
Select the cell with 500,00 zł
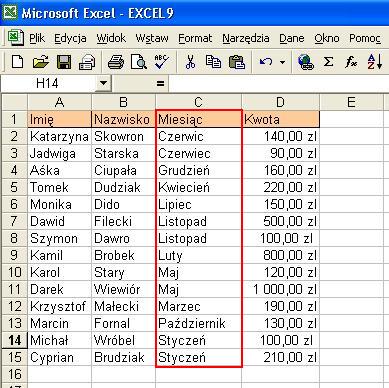[x=280, y=221]
